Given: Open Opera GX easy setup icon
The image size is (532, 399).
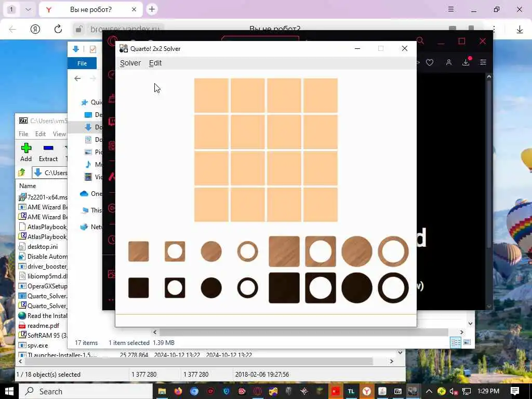Looking at the screenshot, I should pos(483,62).
